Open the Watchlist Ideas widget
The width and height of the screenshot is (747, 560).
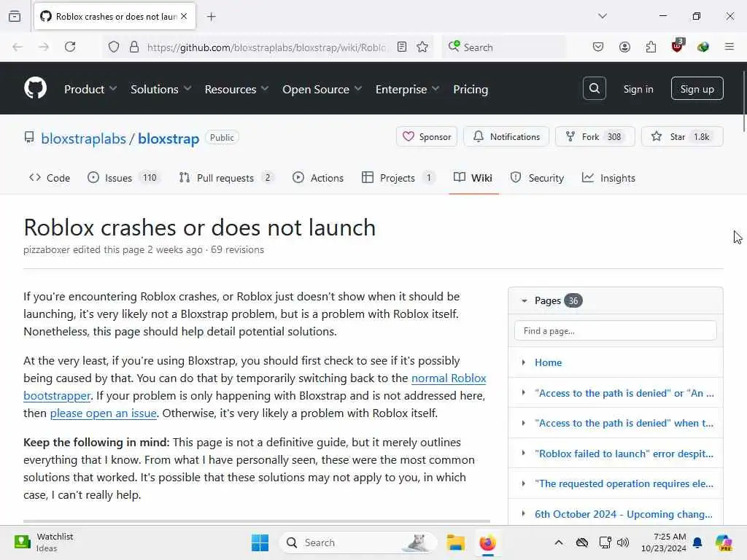click(x=44, y=542)
